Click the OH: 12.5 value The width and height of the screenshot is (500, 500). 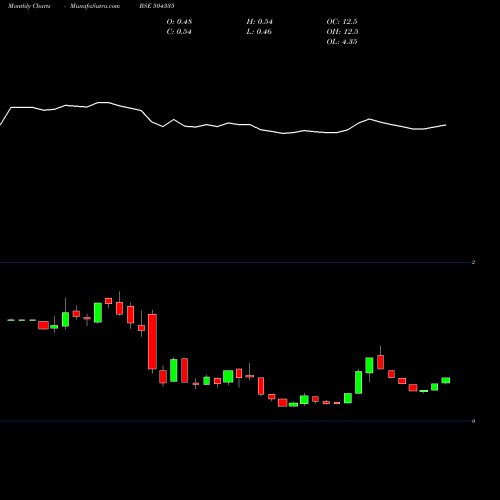click(342, 32)
